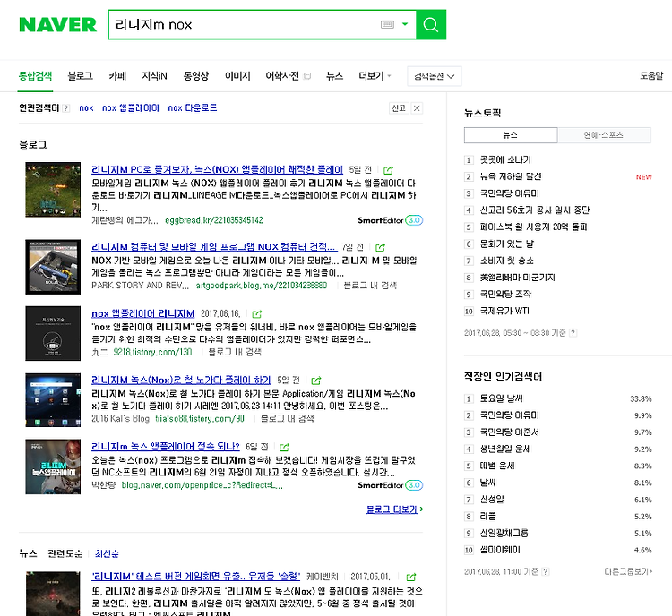The width and height of the screenshot is (672, 616).
Task: Click 다른그룹보기 expander
Action: tap(628, 571)
